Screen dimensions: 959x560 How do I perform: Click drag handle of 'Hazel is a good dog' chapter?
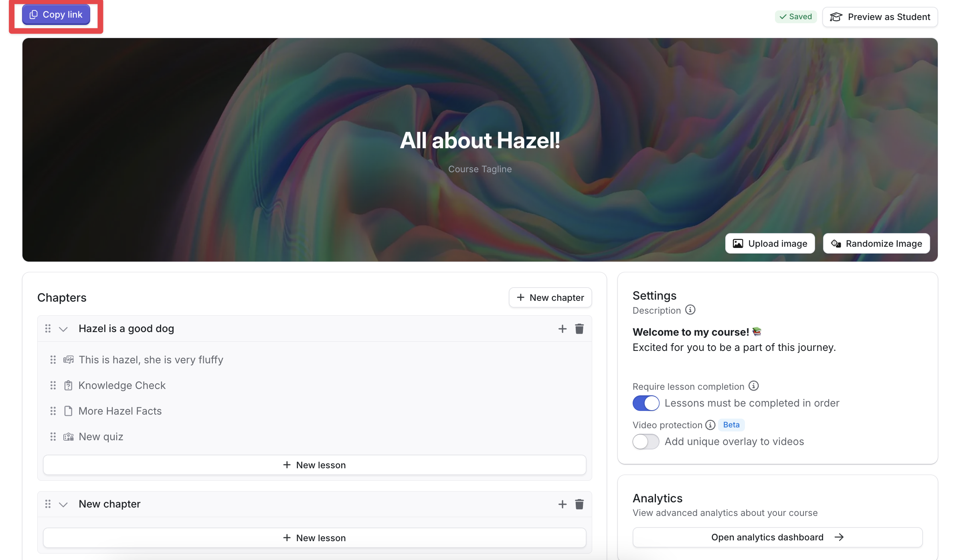point(48,328)
